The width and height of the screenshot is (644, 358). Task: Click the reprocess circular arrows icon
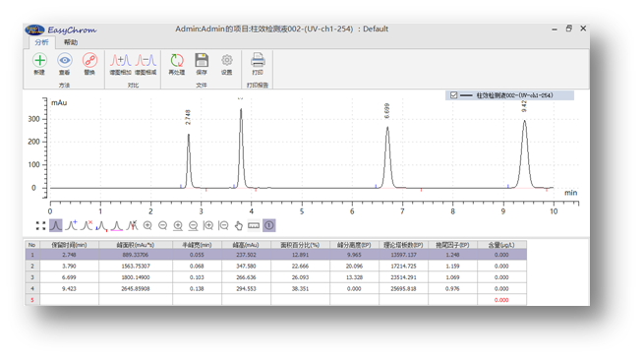tap(177, 60)
